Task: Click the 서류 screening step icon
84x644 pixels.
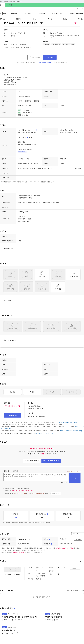Action: (13, 392)
